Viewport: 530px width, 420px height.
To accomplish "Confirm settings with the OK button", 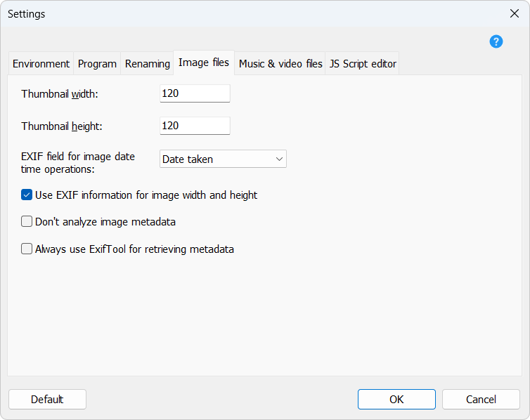I will 396,399.
